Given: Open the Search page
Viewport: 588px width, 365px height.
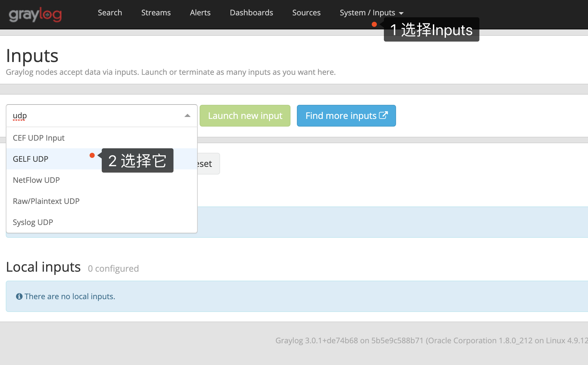Looking at the screenshot, I should (110, 12).
